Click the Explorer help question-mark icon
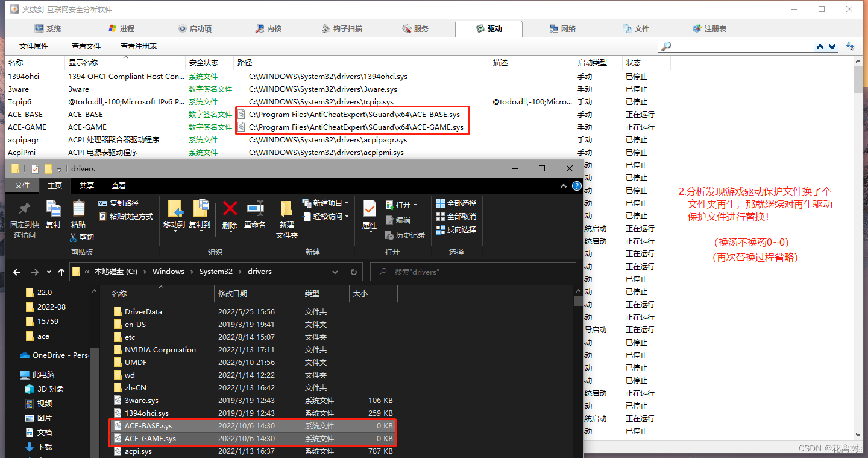868x458 pixels. (x=576, y=186)
